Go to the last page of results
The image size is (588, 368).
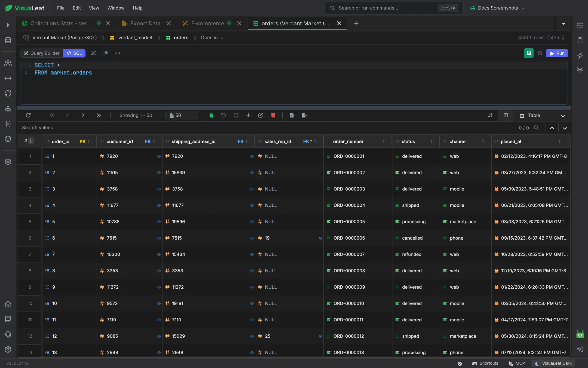(x=99, y=115)
